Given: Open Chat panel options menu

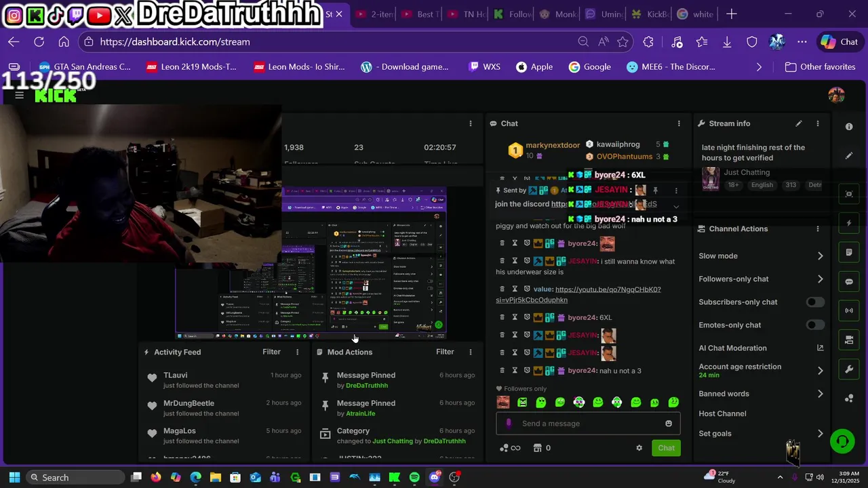Looking at the screenshot, I should 679,123.
